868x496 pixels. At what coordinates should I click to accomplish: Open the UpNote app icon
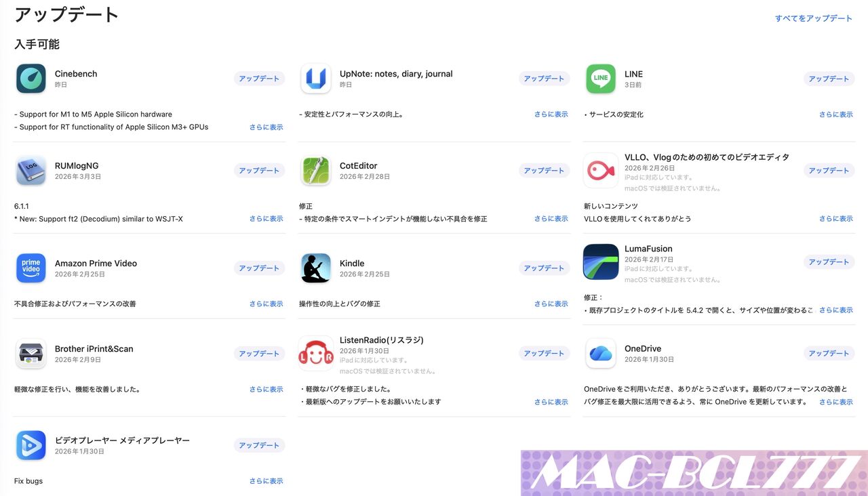coord(315,79)
